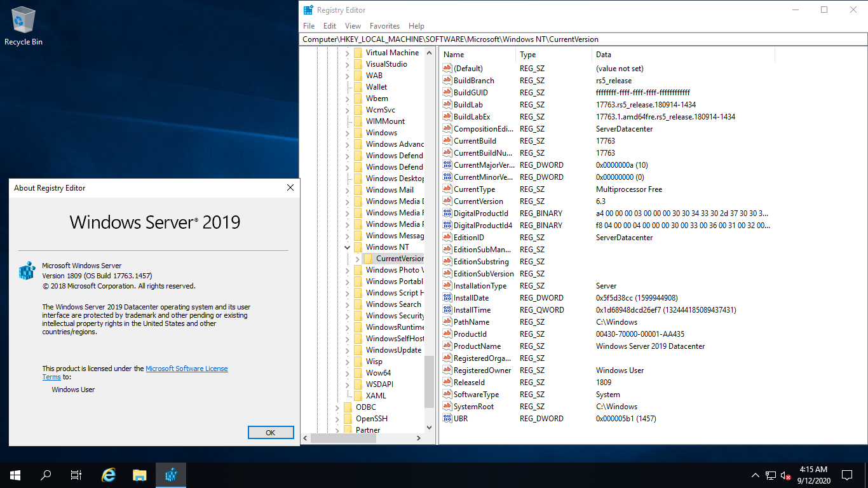Click the tree horizontal scrollbar left arrow
Viewport: 868px width, 488px height.
306,438
